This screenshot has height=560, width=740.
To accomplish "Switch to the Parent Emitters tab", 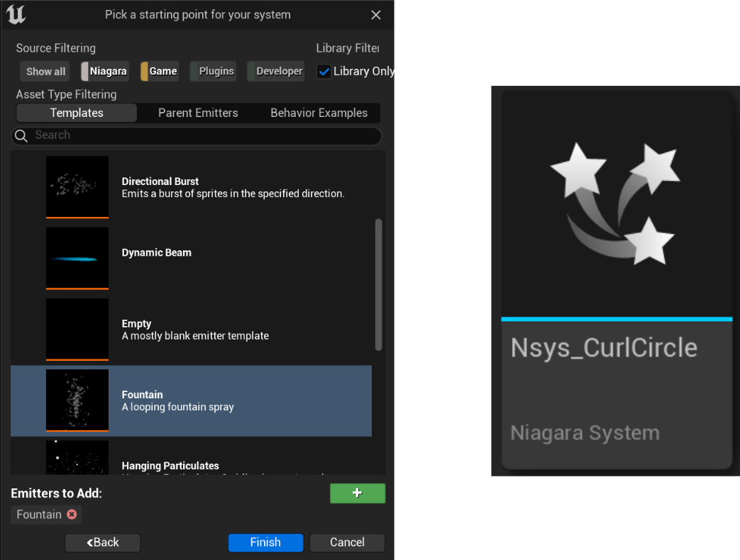I will coord(198,113).
